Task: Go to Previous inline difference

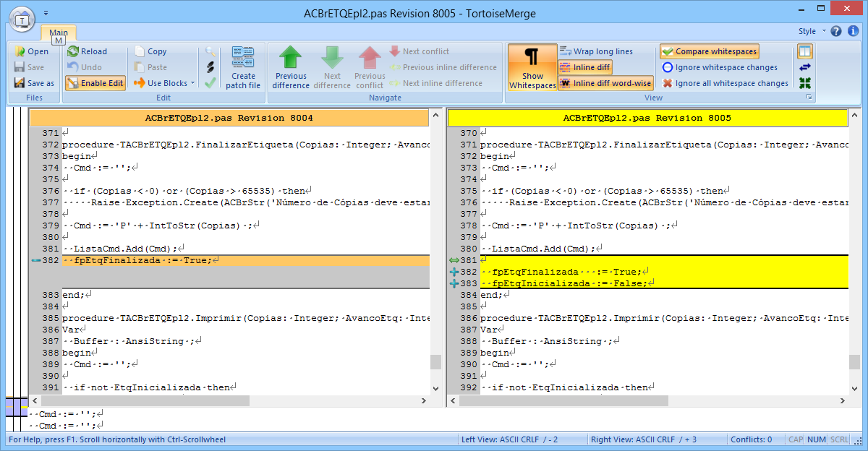Action: 443,67
